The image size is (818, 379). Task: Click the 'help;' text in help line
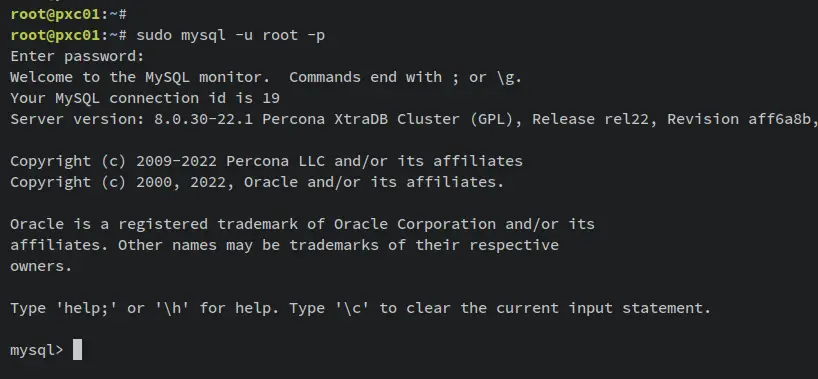[x=91, y=308]
